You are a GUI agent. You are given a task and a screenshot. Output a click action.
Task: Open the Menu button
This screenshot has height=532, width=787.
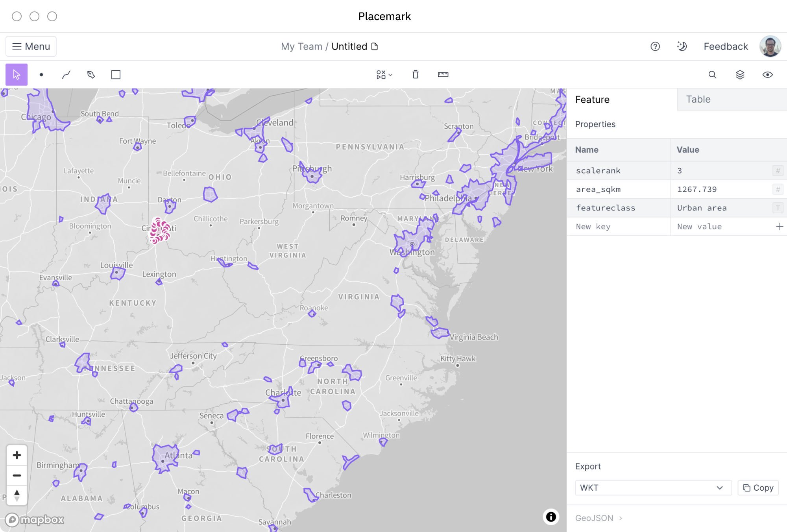(31, 46)
